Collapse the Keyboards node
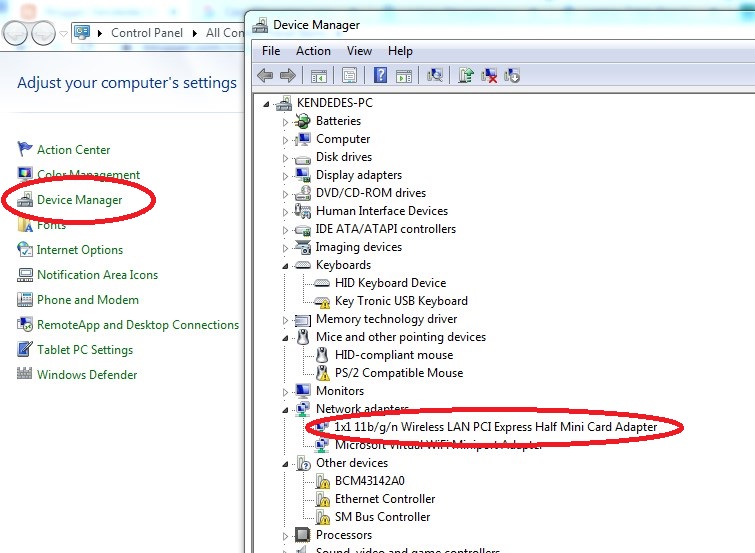755x553 pixels. coord(285,266)
